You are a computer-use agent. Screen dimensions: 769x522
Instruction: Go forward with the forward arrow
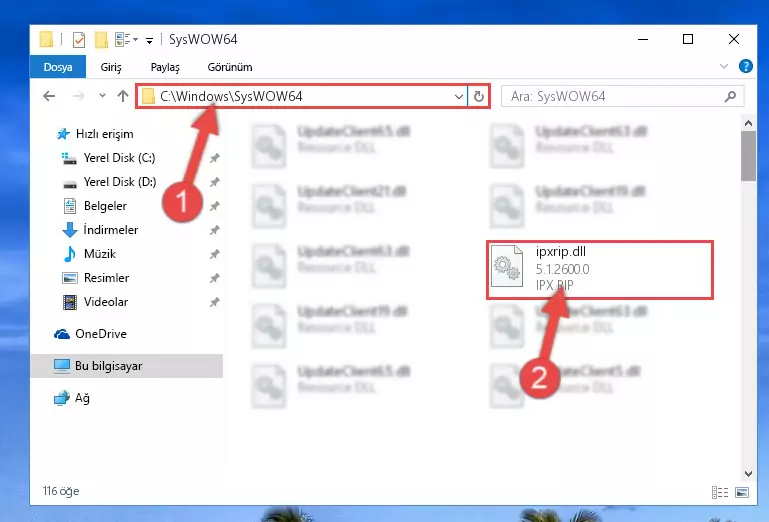78,96
